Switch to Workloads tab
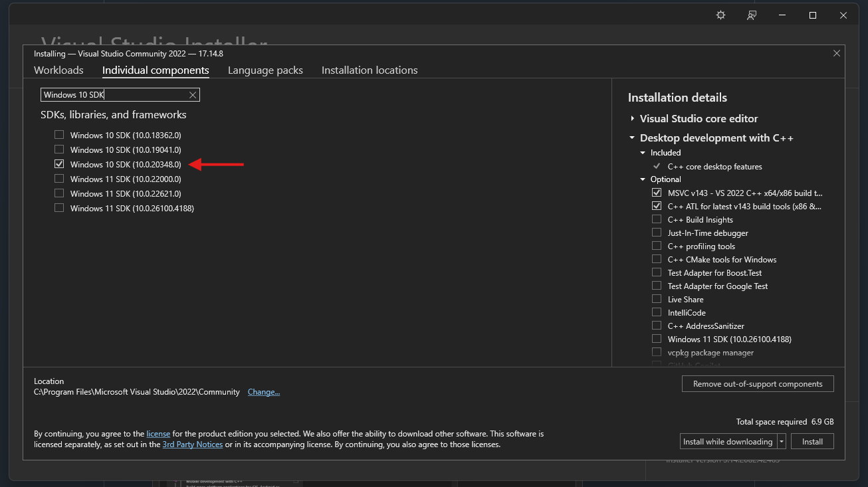The height and width of the screenshot is (487, 868). (58, 70)
